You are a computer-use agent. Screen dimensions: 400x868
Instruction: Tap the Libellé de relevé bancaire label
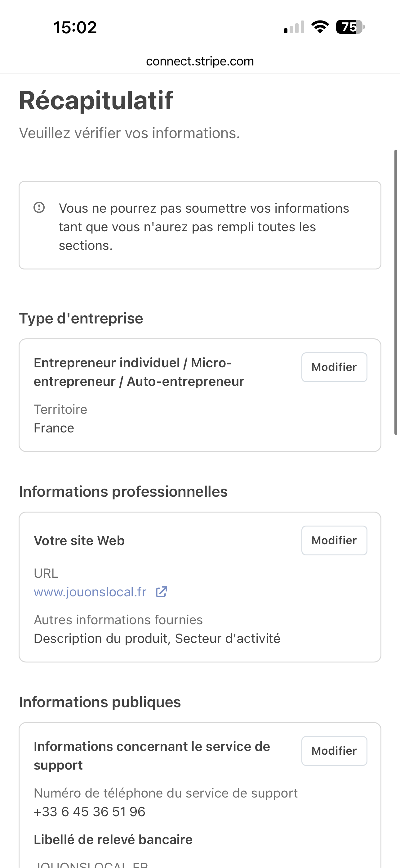[x=113, y=839]
